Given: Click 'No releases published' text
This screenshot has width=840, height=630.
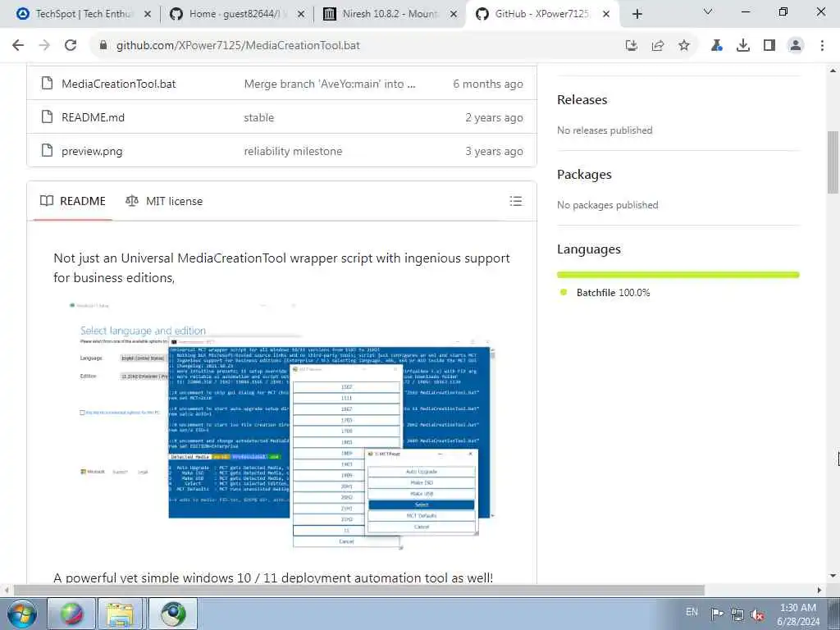Looking at the screenshot, I should [x=605, y=130].
